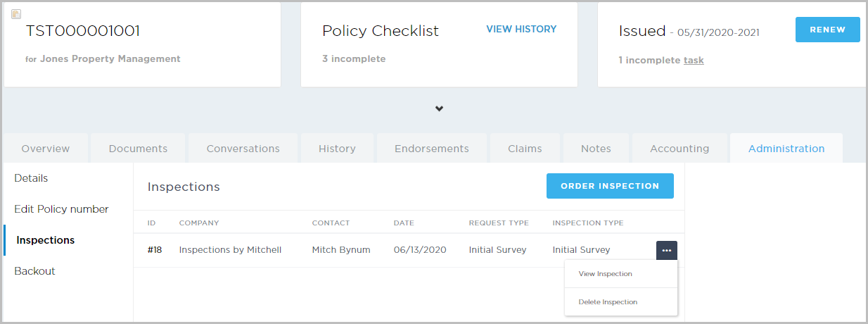Screen dimensions: 868x324
Task: Switch to the Claims tab
Action: 525,149
